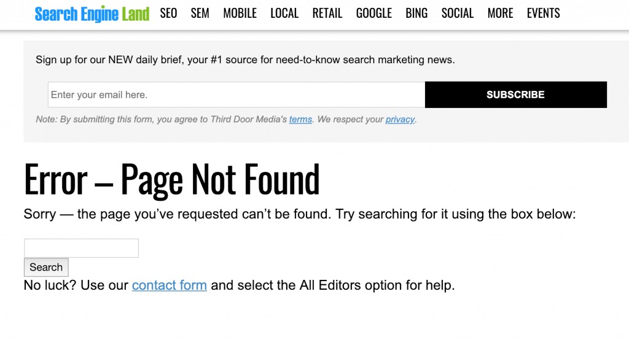Go to the MOBILE section

pyautogui.click(x=240, y=14)
